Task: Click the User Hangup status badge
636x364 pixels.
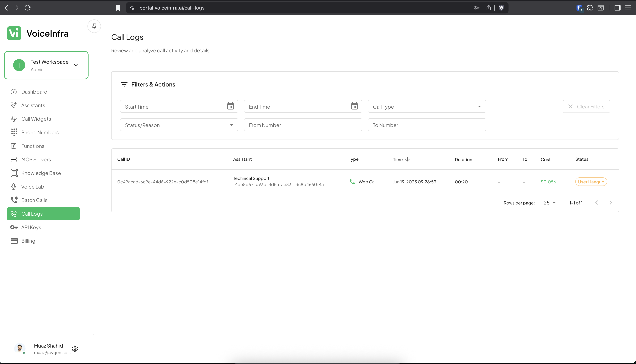Action: pyautogui.click(x=591, y=182)
